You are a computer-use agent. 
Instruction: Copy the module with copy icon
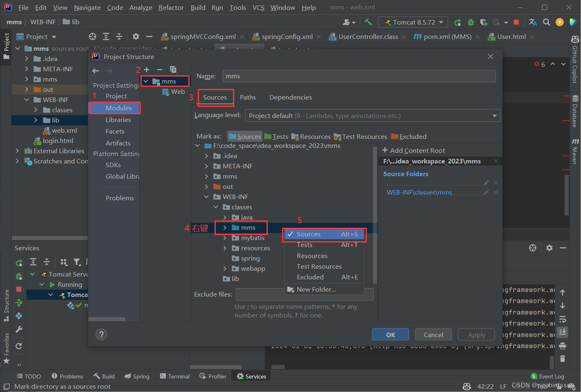(173, 70)
